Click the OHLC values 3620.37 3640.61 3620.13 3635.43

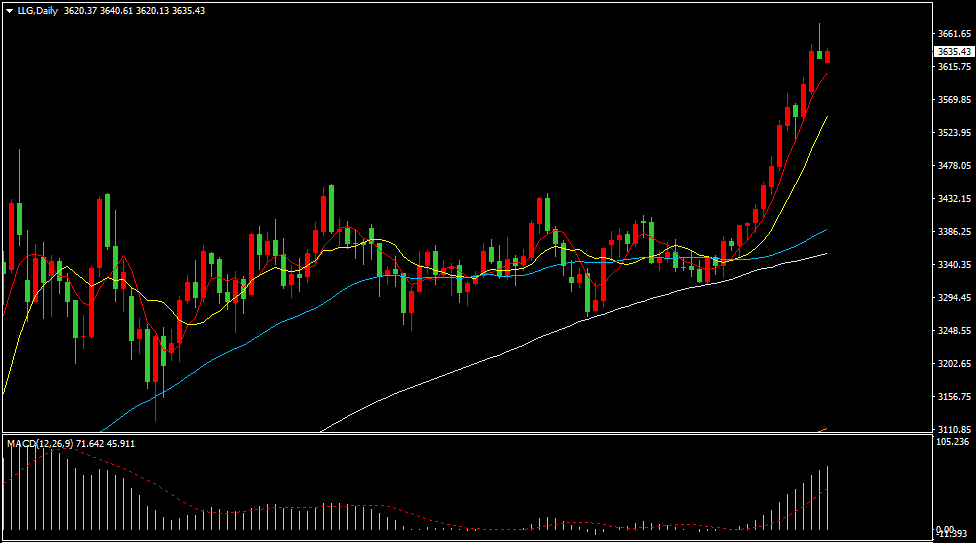(134, 11)
